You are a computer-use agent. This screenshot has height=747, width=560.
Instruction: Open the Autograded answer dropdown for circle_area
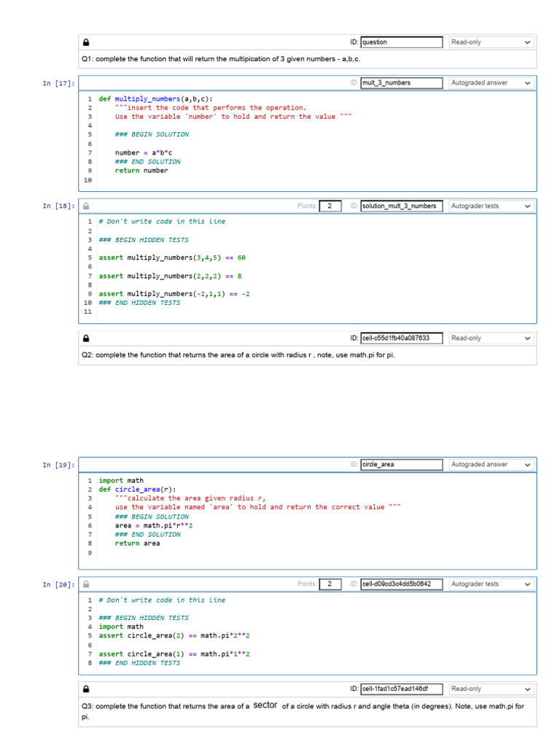pos(491,465)
